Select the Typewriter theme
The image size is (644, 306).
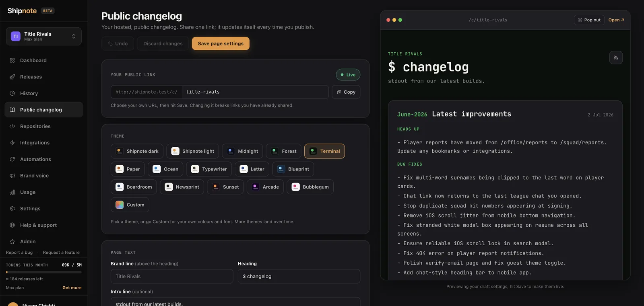(x=209, y=169)
